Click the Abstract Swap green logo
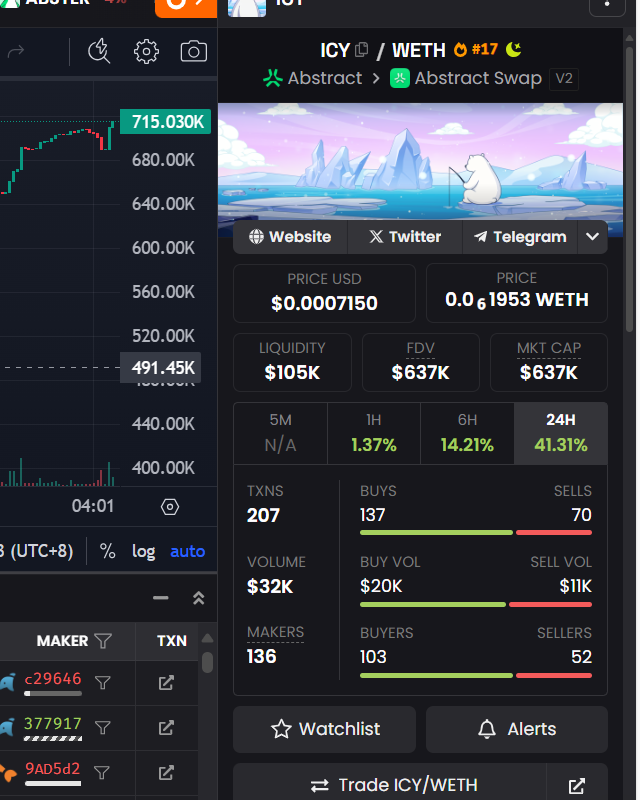This screenshot has width=640, height=800. [400, 79]
